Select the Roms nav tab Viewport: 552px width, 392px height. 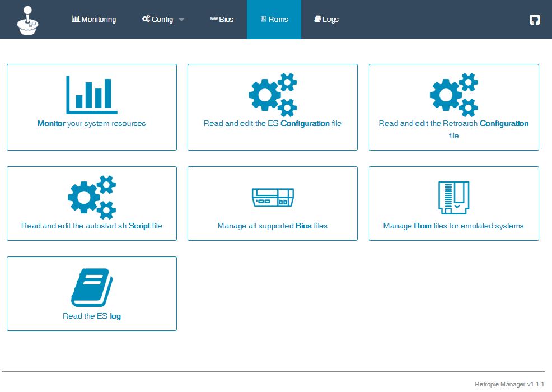[274, 20]
